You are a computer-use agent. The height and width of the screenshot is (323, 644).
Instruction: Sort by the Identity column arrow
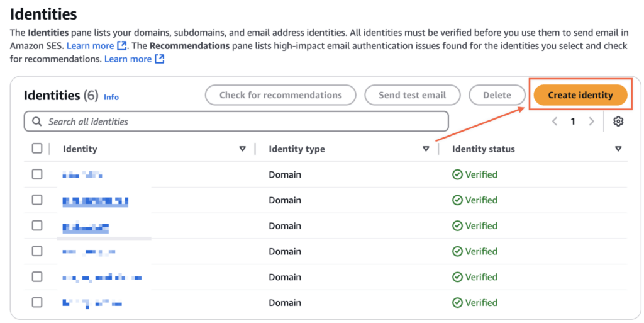pyautogui.click(x=243, y=149)
